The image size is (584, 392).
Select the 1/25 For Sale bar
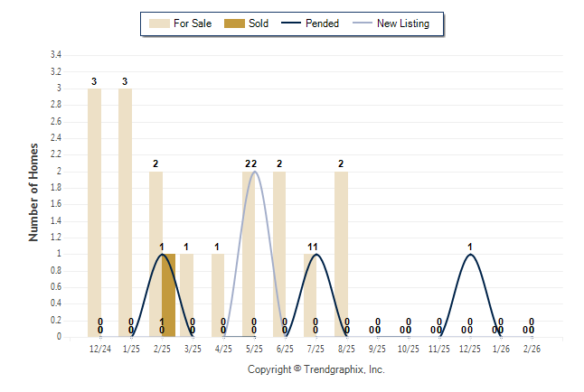tap(126, 212)
